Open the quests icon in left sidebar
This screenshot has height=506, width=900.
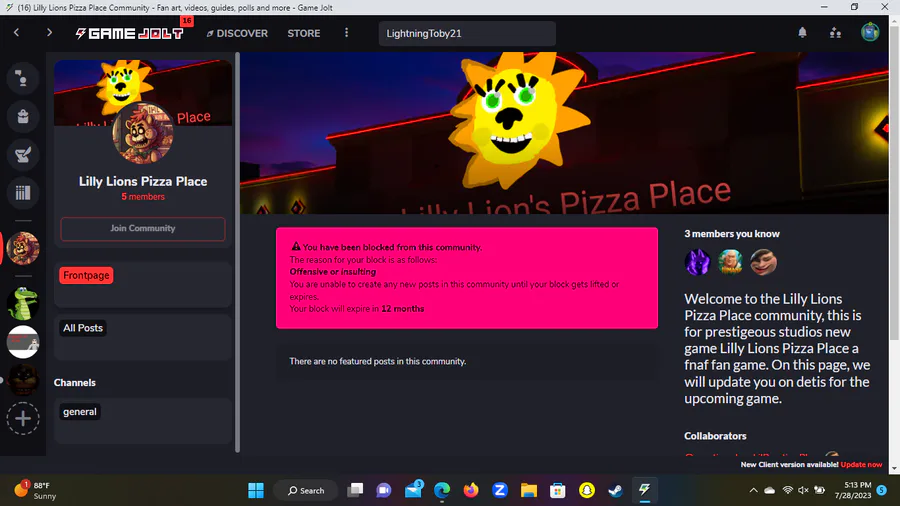[x=23, y=154]
